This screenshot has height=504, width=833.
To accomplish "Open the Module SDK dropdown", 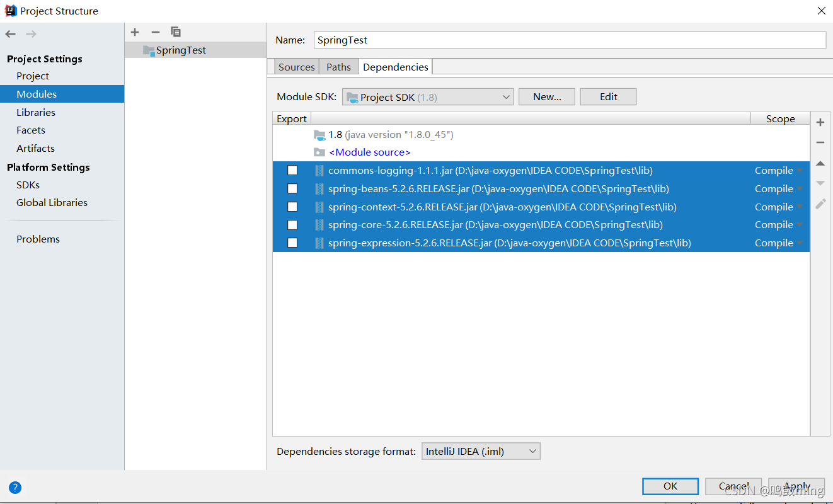I will coord(428,97).
